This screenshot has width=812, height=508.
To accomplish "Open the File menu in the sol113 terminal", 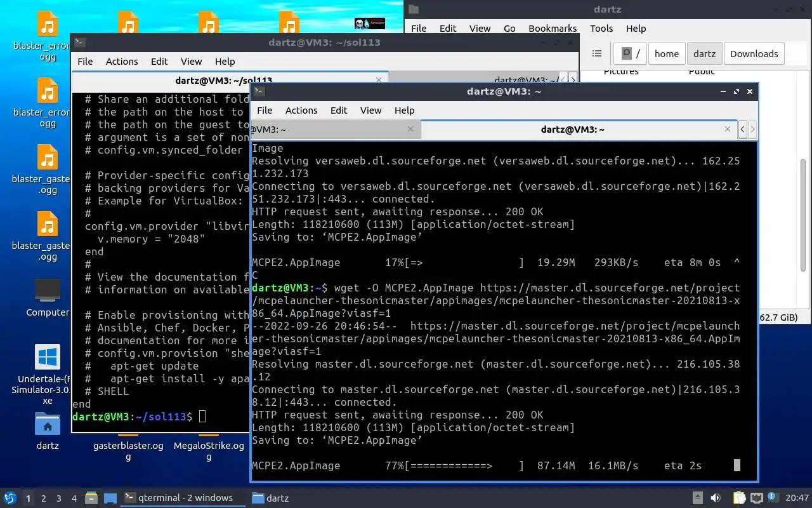I will coord(85,61).
